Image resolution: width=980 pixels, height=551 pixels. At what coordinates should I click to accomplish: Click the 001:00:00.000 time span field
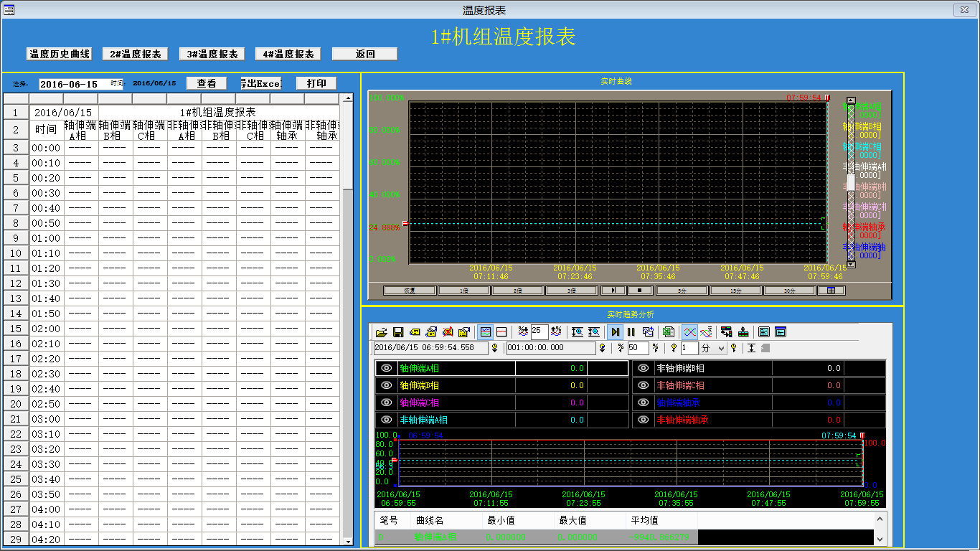pos(550,348)
